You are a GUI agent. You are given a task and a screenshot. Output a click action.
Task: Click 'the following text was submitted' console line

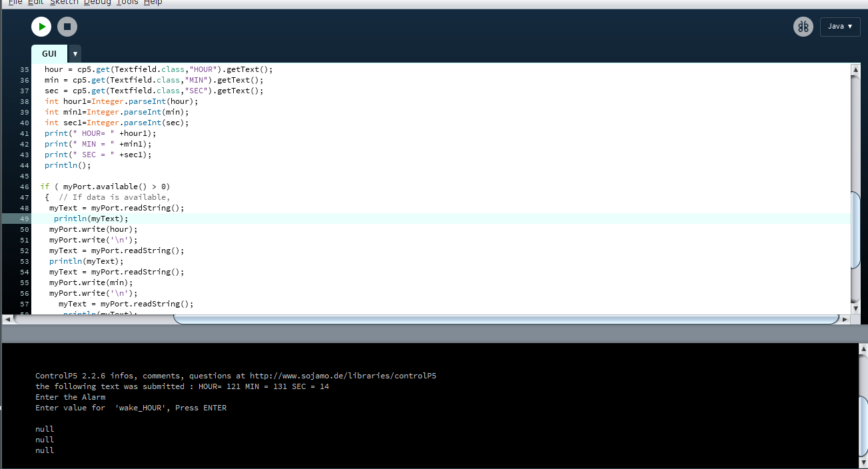pyautogui.click(x=182, y=386)
